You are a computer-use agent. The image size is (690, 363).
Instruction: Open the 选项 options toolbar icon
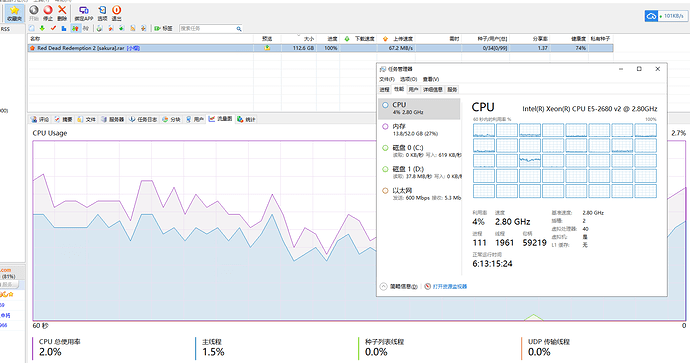coord(102,13)
